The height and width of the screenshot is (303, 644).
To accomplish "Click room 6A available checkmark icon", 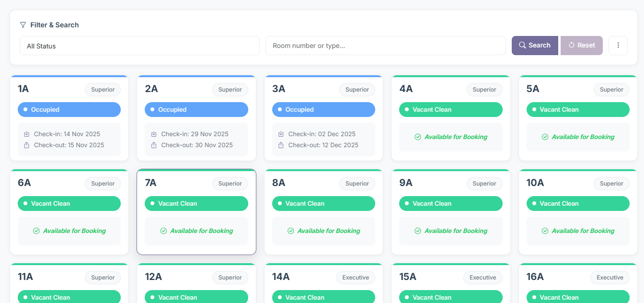I will point(36,231).
